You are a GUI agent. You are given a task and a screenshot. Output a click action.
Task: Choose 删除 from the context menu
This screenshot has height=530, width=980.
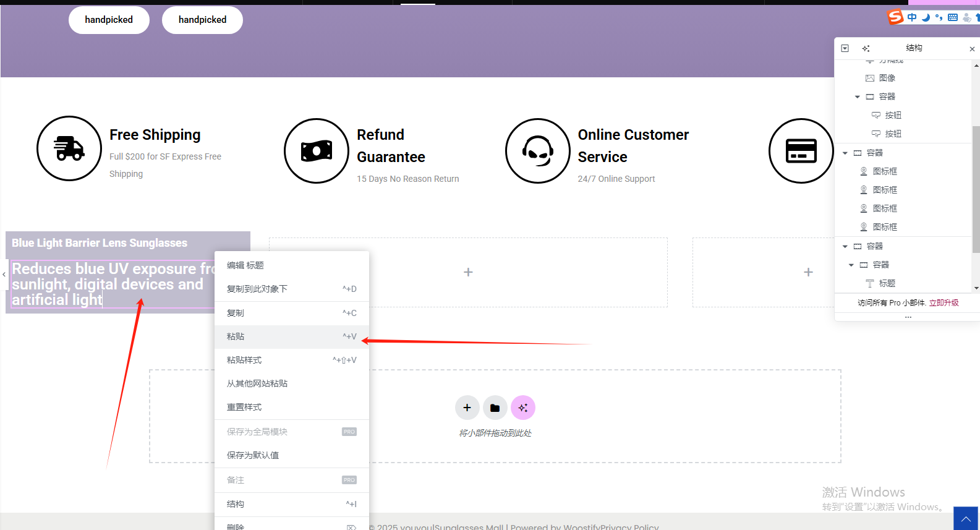click(x=292, y=525)
